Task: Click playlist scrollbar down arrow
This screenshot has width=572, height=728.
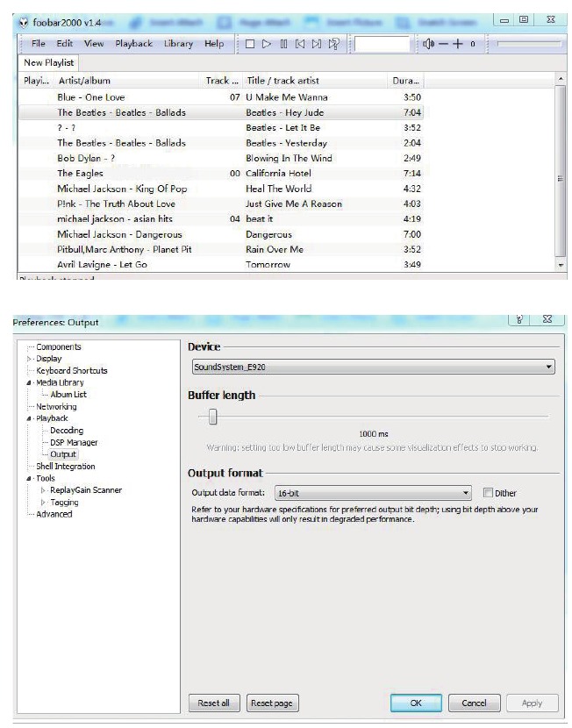Action: [x=561, y=265]
